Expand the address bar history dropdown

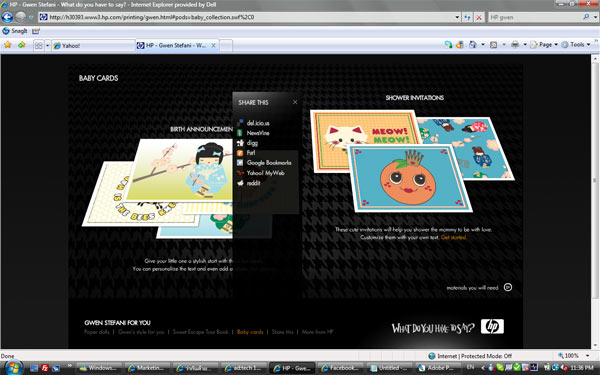(457, 17)
